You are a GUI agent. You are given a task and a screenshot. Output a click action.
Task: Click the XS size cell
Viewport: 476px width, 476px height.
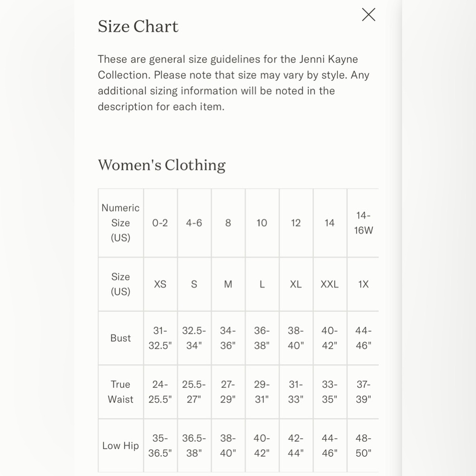coord(160,284)
